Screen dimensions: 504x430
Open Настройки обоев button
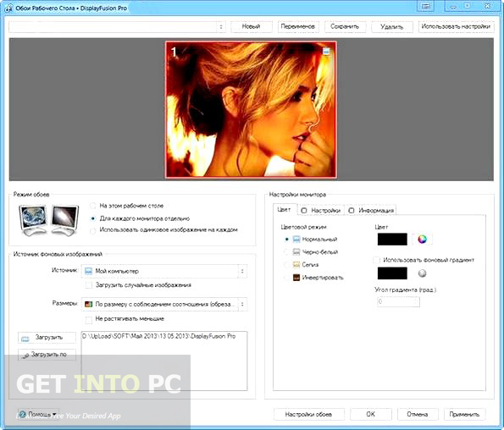pyautogui.click(x=308, y=414)
